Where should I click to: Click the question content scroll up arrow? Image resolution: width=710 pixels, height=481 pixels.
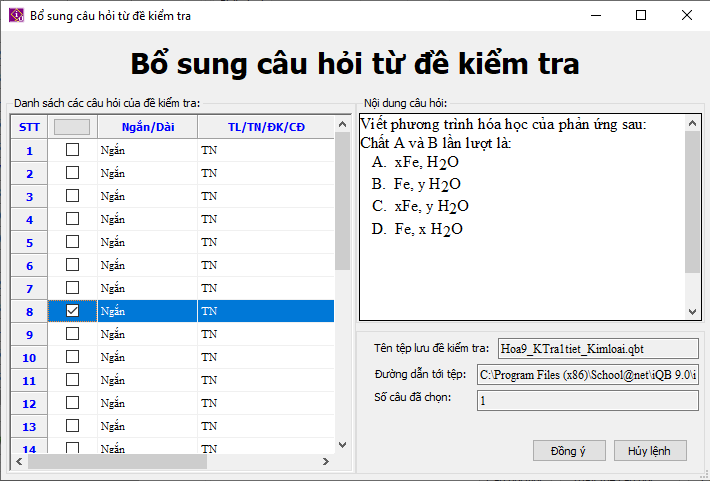pyautogui.click(x=692, y=123)
